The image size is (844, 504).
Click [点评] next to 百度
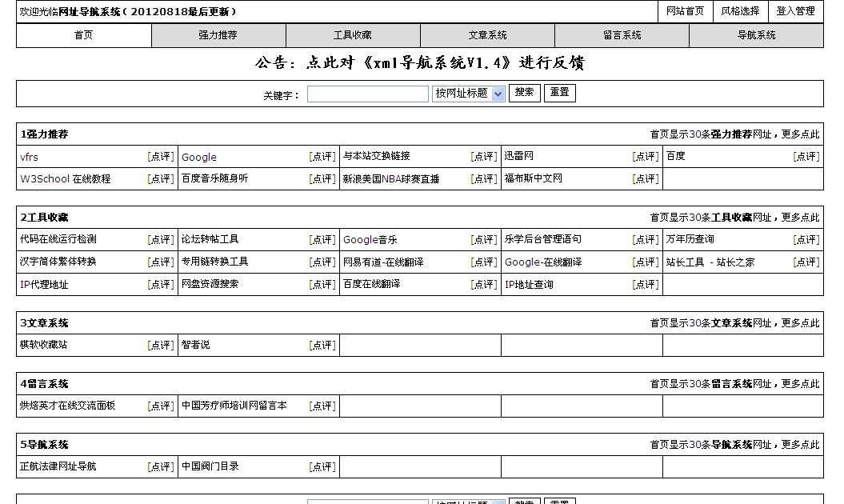click(806, 157)
